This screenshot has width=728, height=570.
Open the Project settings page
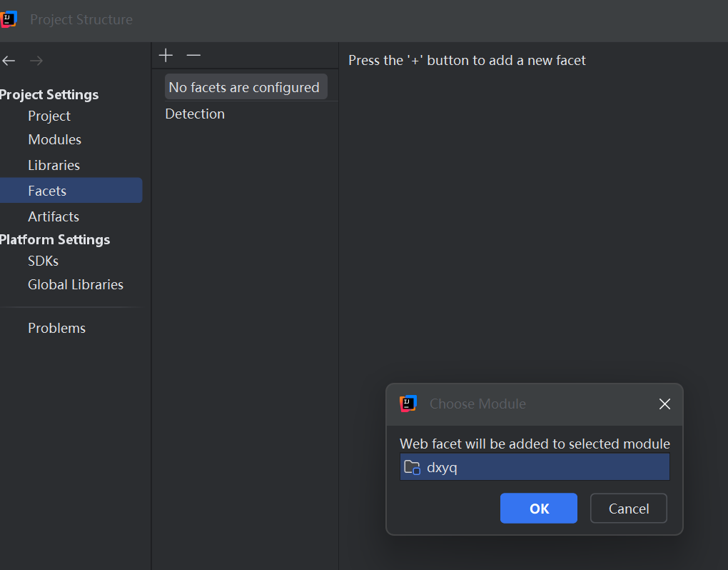coord(49,116)
